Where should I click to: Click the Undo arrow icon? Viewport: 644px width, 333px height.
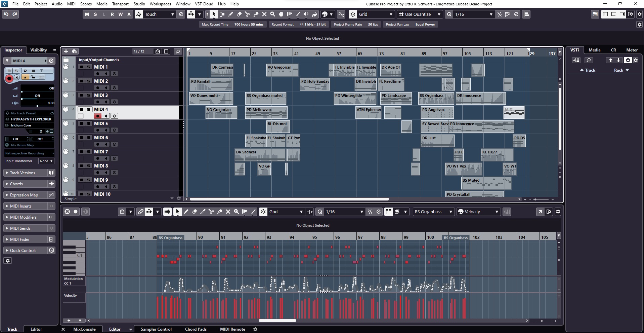(x=6, y=14)
